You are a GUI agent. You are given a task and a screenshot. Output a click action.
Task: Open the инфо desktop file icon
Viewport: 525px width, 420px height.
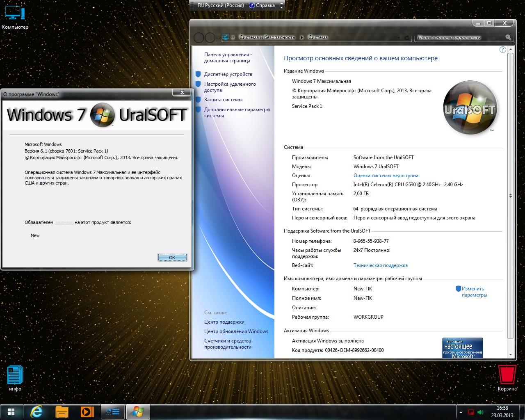[x=15, y=377]
